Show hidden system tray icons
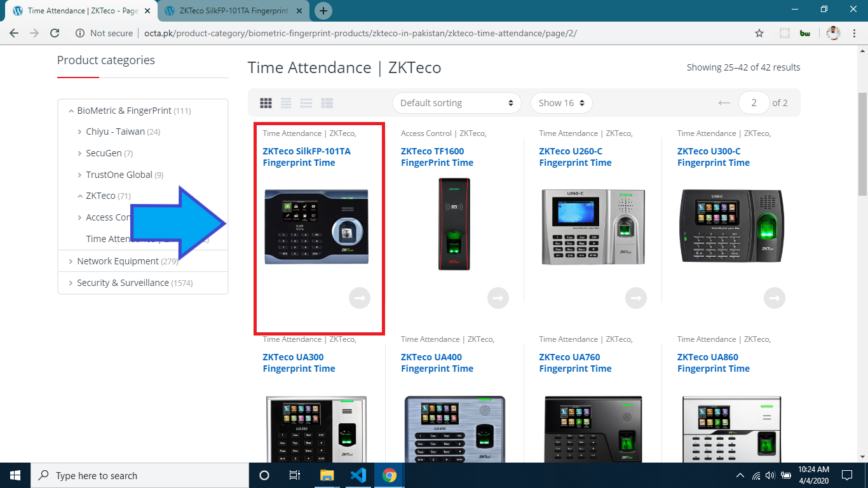The height and width of the screenshot is (488, 868). (x=740, y=475)
